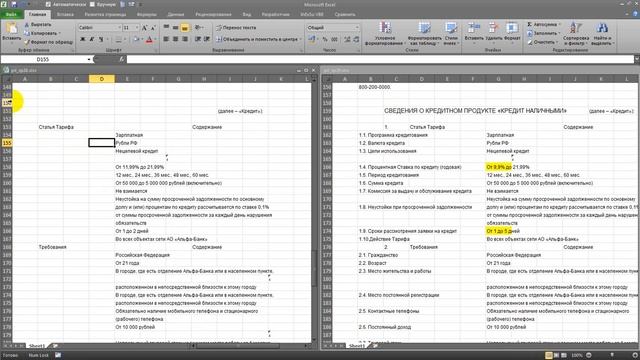Open the Calibri font name dropdown
The image size is (640, 360).
pyautogui.click(x=120, y=28)
